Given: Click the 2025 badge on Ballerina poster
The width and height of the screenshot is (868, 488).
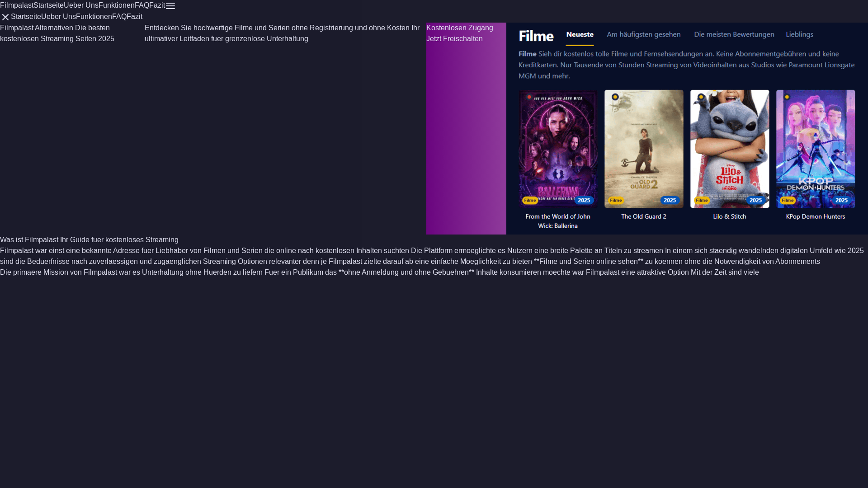Looking at the screenshot, I should pos(584,200).
